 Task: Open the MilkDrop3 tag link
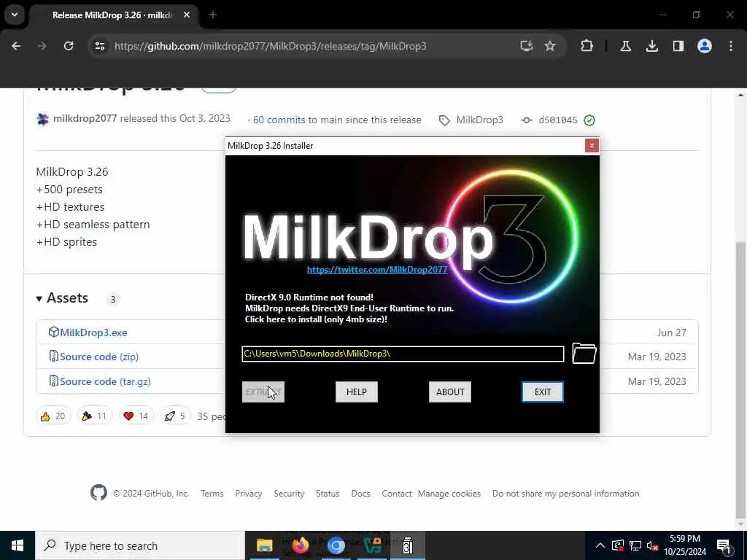(x=479, y=120)
